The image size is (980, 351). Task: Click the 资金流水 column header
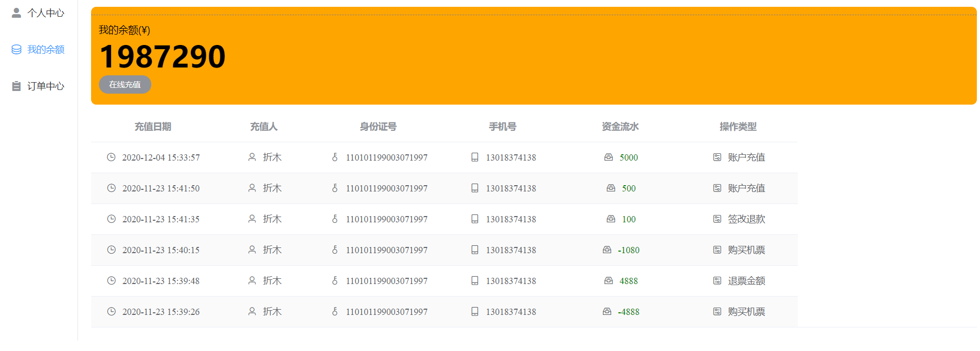tap(620, 127)
